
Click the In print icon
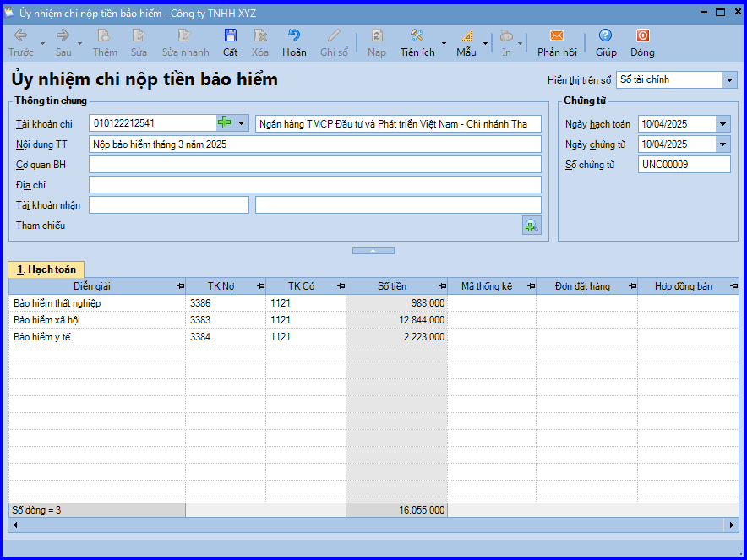point(506,35)
